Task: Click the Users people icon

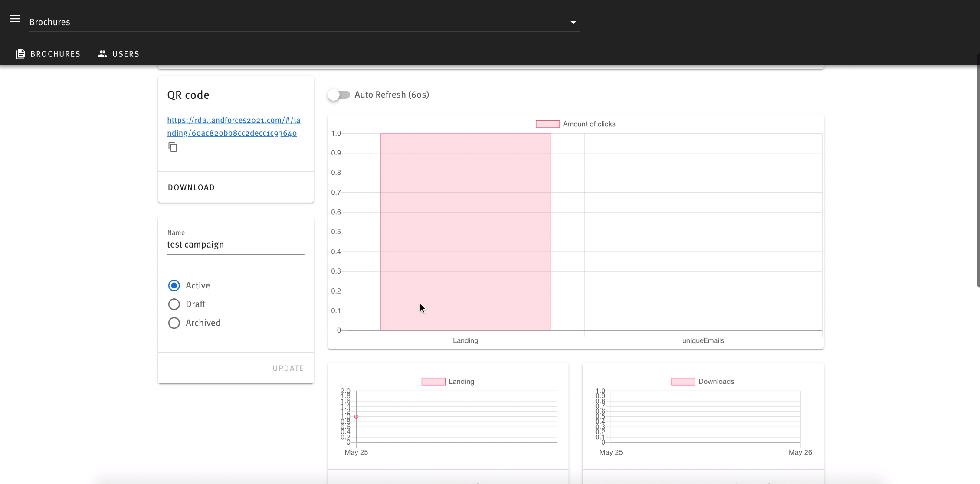Action: (102, 54)
